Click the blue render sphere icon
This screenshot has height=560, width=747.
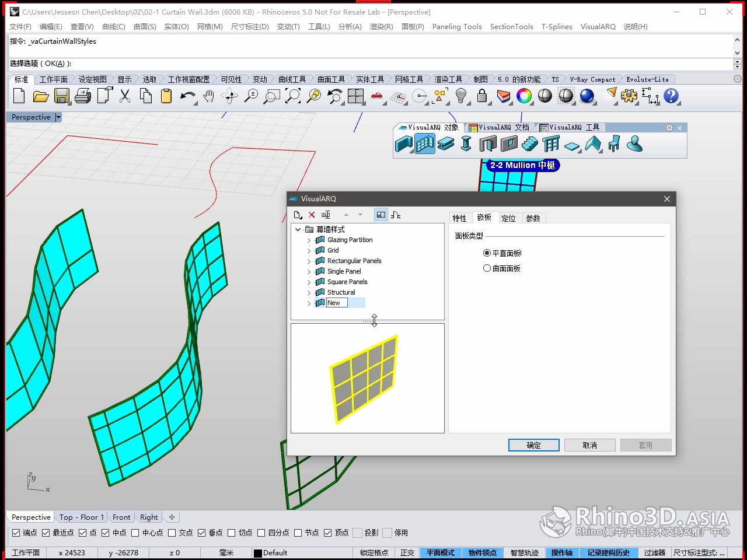pyautogui.click(x=587, y=96)
